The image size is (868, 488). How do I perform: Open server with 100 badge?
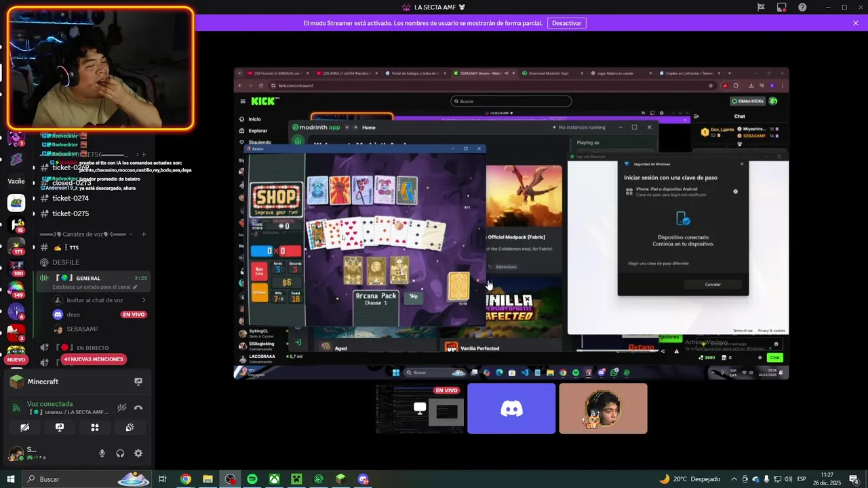16,266
